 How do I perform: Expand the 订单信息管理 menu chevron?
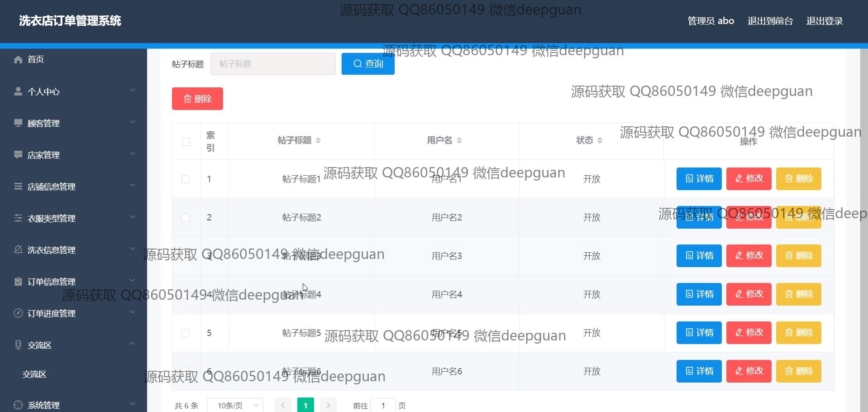(133, 280)
